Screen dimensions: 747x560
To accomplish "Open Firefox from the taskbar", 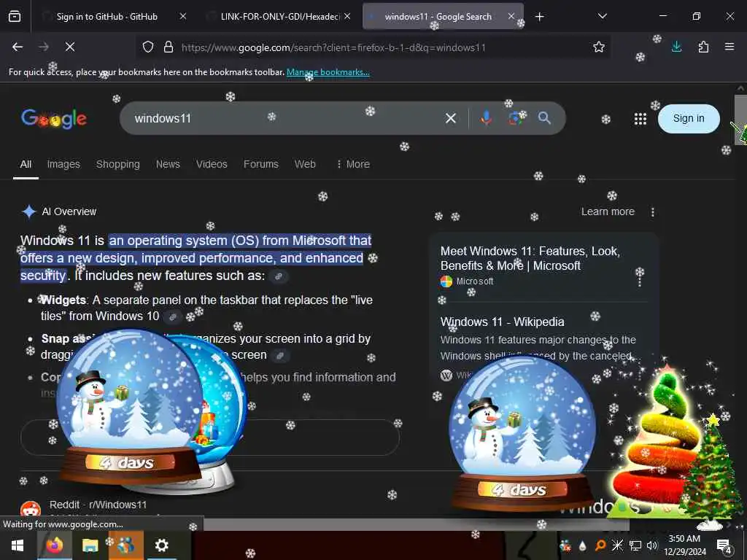I will coord(55,545).
